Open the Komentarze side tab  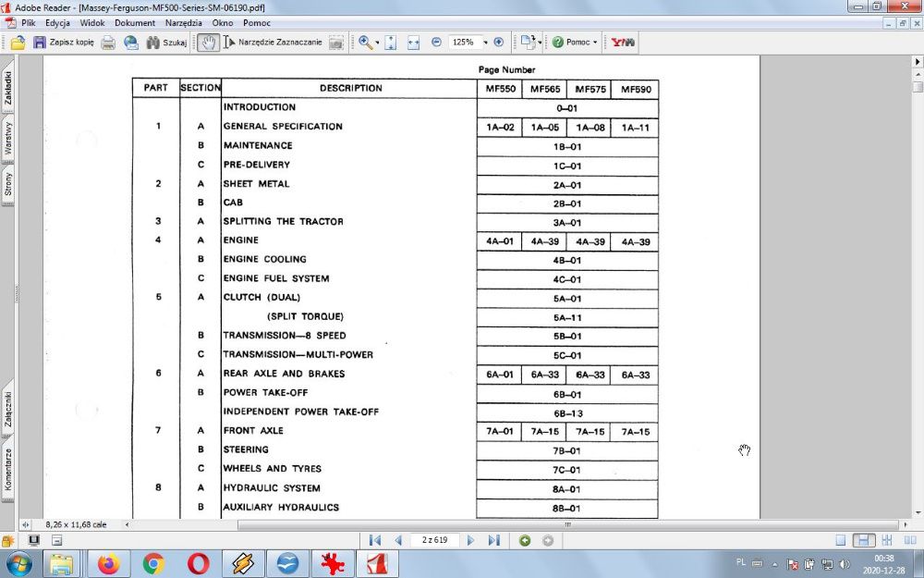[x=7, y=470]
